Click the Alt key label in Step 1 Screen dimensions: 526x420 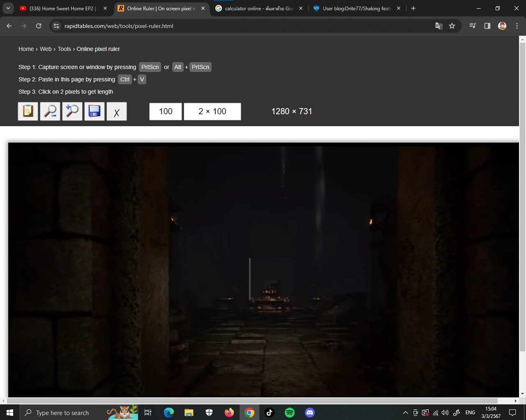pyautogui.click(x=178, y=67)
